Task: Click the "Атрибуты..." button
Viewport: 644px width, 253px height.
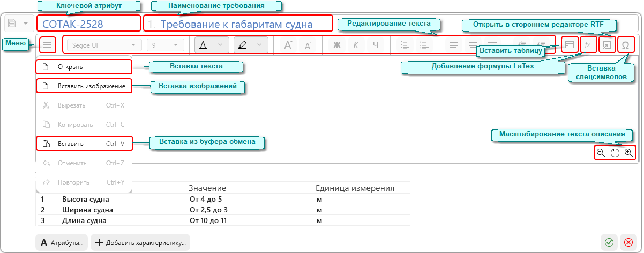Action: pyautogui.click(x=62, y=242)
